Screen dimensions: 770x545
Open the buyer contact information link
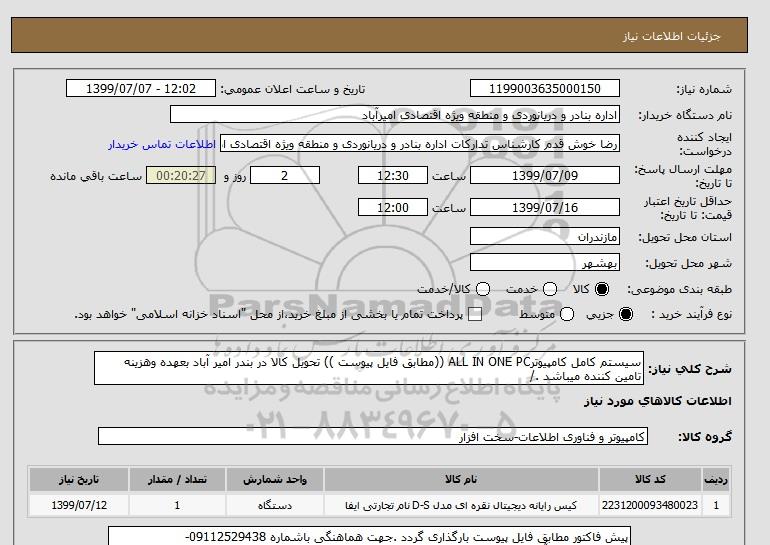pos(162,145)
